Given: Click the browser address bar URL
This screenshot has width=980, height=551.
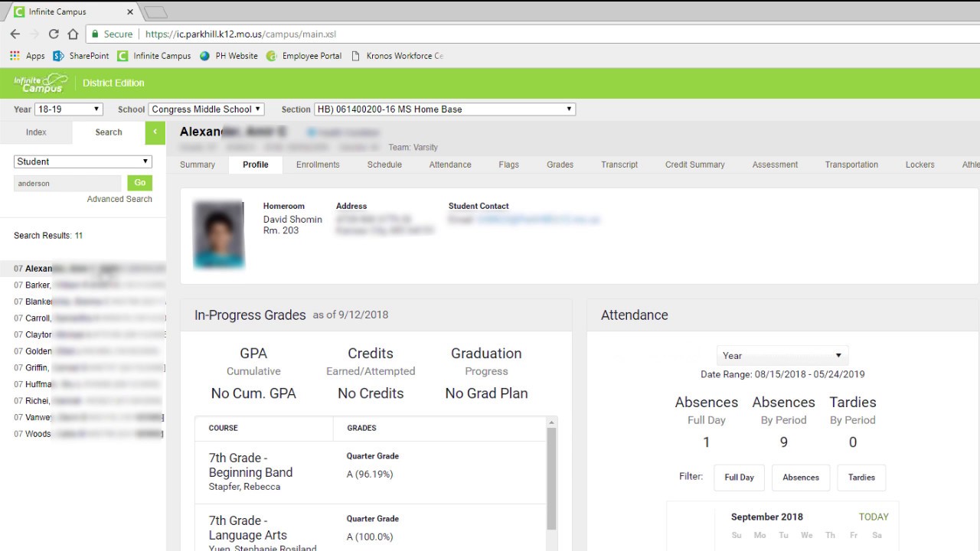Looking at the screenshot, I should point(240,34).
